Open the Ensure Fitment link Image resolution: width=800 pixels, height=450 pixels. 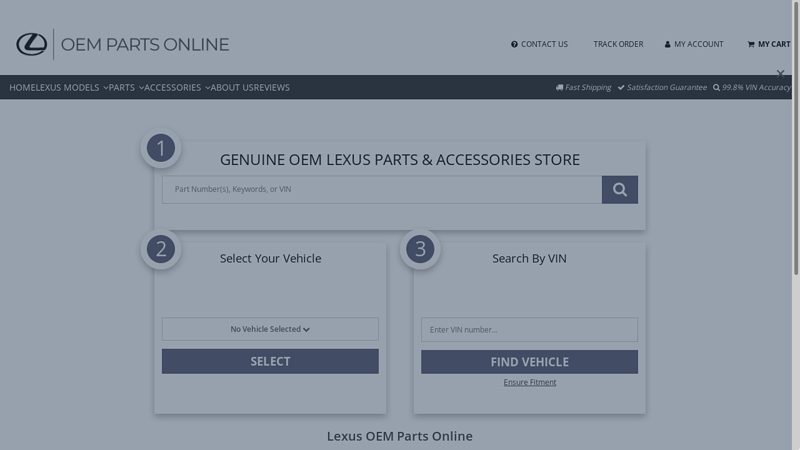(530, 382)
